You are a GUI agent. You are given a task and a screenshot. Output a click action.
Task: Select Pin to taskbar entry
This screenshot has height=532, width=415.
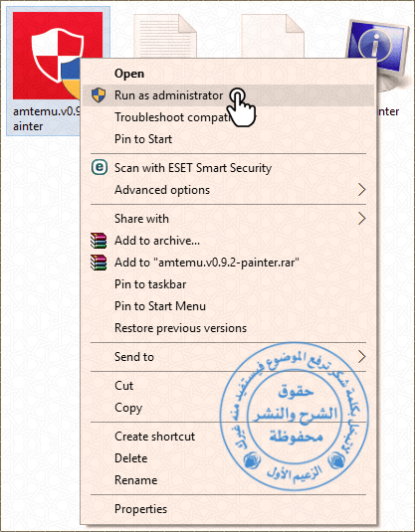point(228,284)
